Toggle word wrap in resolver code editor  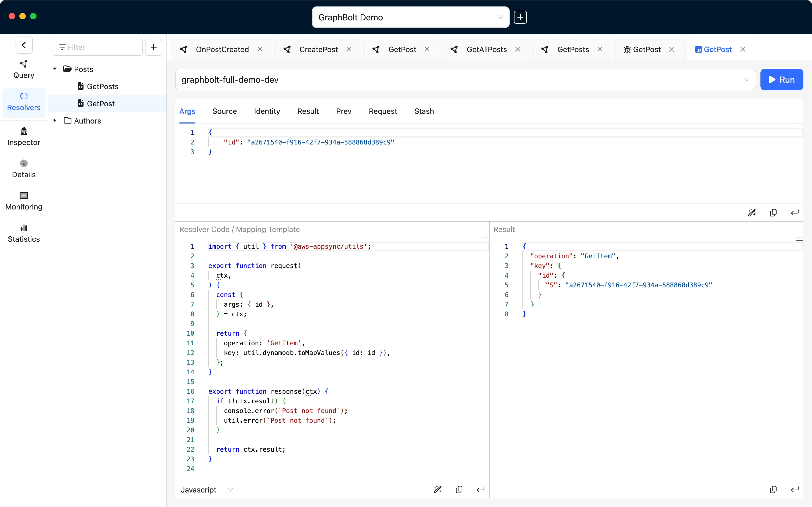click(480, 490)
